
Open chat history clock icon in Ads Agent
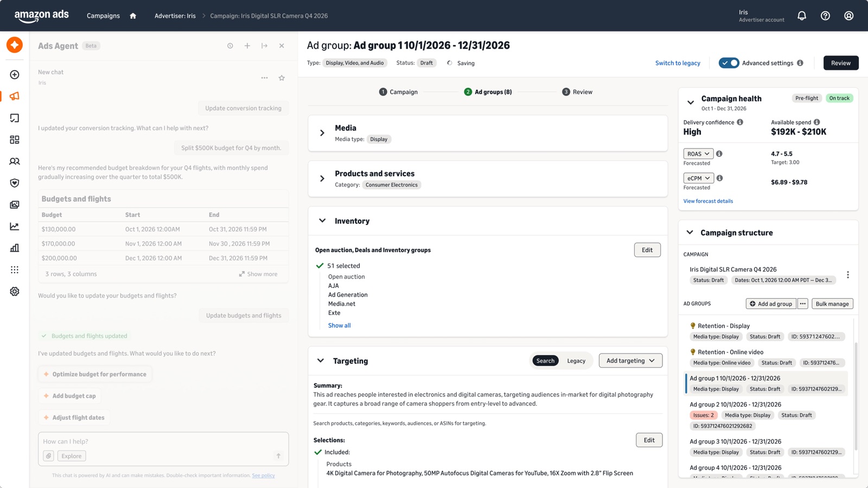[x=230, y=46]
